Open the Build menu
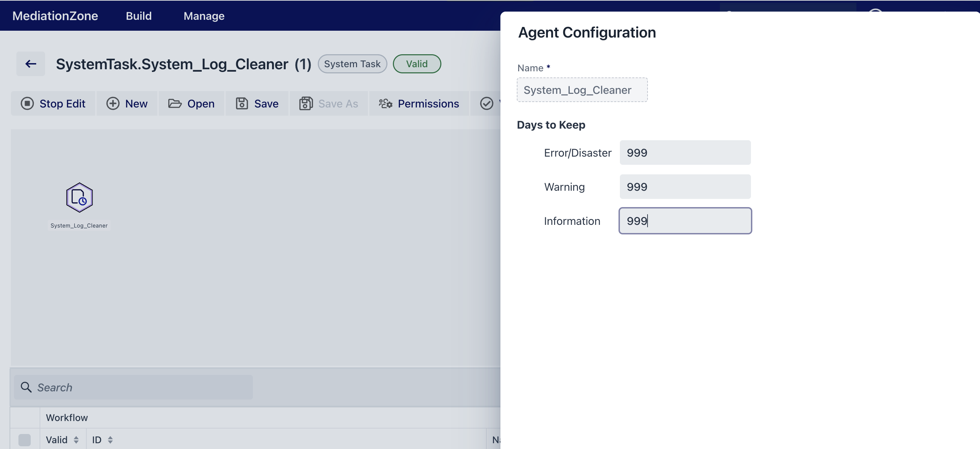This screenshot has width=980, height=449. (x=139, y=16)
